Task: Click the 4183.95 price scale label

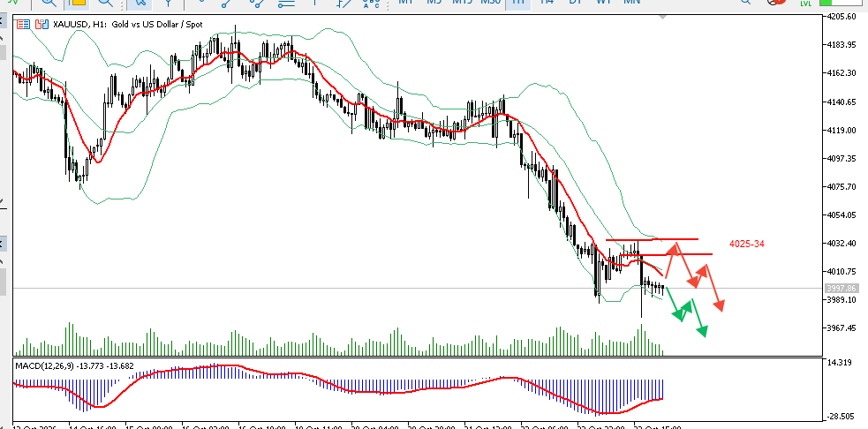Action: point(842,44)
